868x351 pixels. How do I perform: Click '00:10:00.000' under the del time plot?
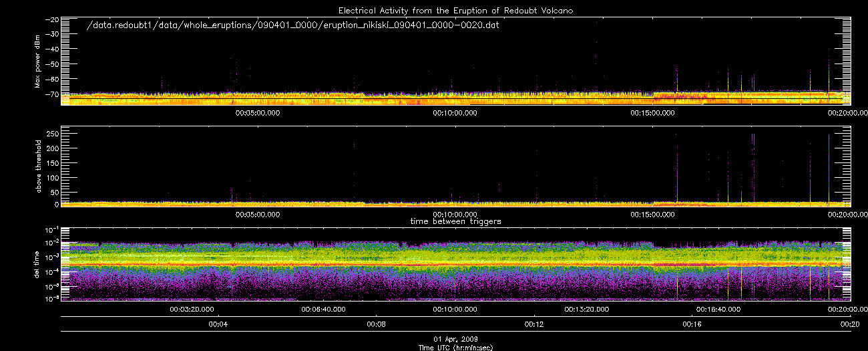click(455, 310)
